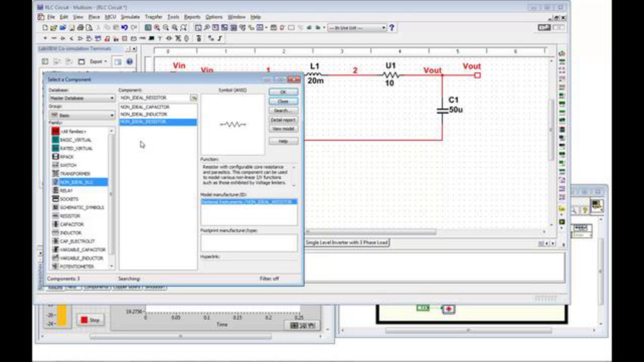Open the File menu

tap(51, 17)
